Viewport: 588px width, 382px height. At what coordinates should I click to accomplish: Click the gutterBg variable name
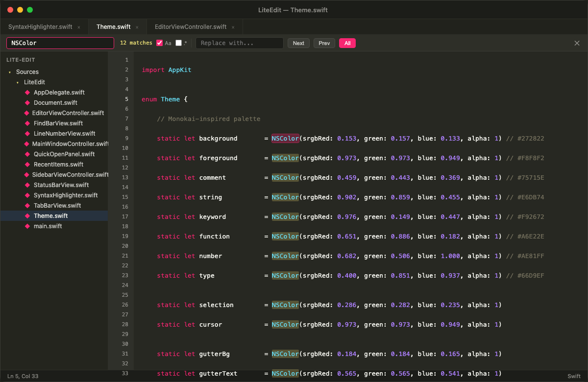coord(214,354)
